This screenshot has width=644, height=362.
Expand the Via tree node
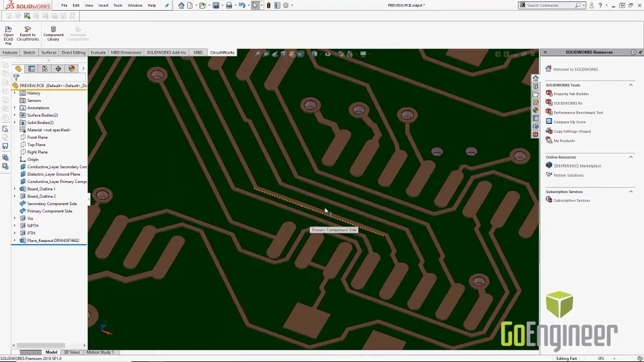pos(15,219)
